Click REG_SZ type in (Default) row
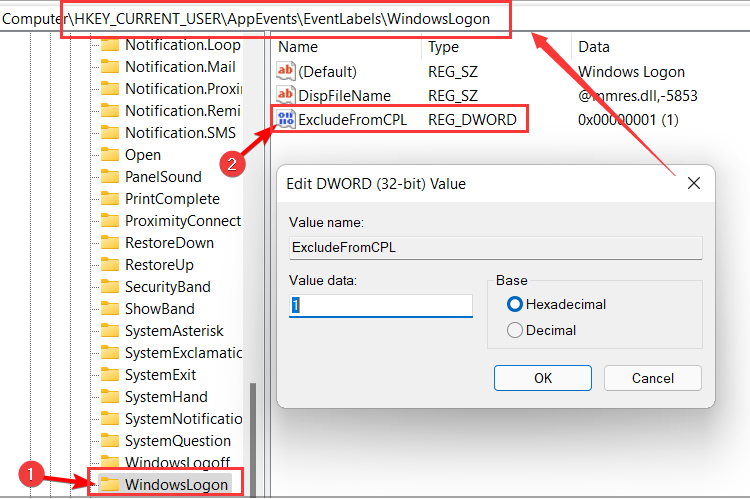 [452, 72]
